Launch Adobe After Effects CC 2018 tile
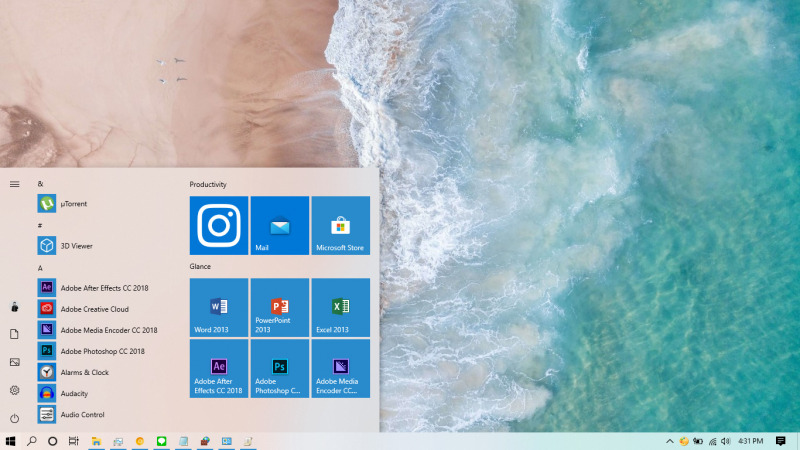Image resolution: width=800 pixels, height=450 pixels. pyautogui.click(x=219, y=369)
